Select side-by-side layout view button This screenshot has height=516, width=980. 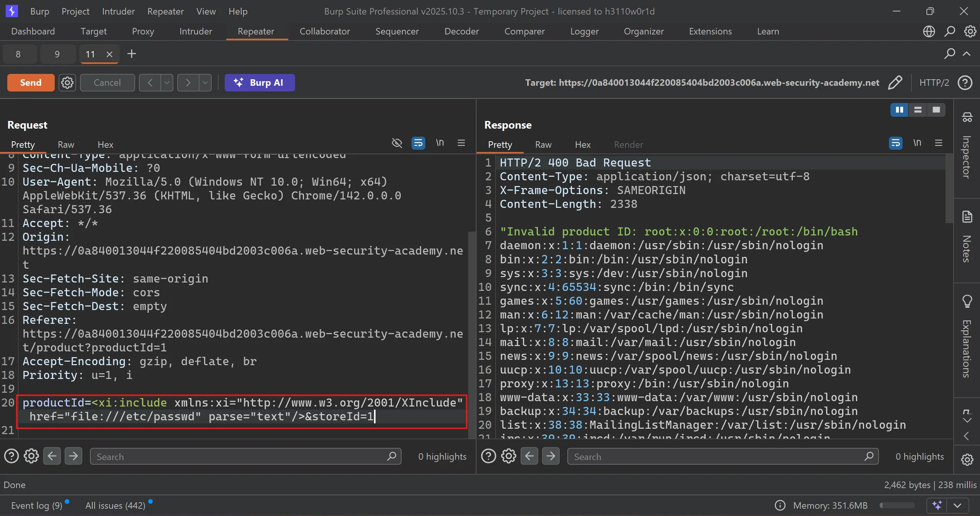(899, 110)
